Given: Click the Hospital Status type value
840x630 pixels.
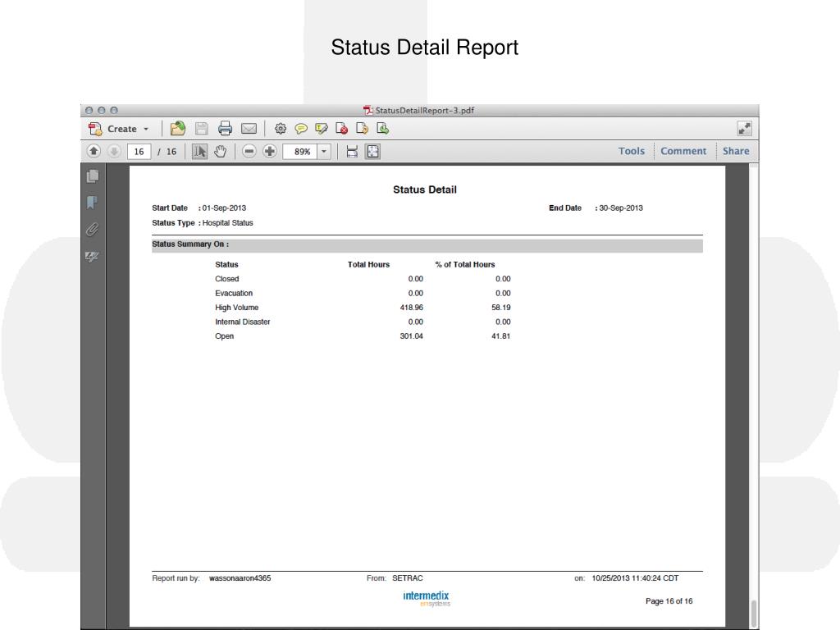Looking at the screenshot, I should pos(228,223).
